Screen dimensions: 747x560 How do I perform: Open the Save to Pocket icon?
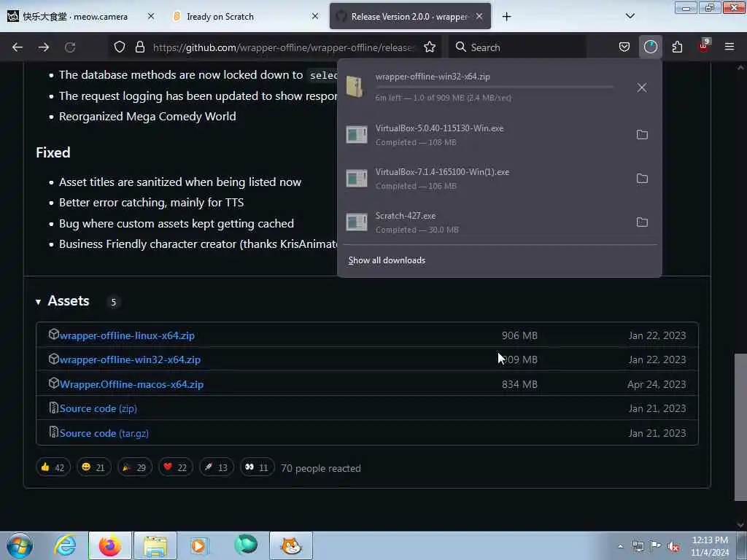(x=624, y=47)
